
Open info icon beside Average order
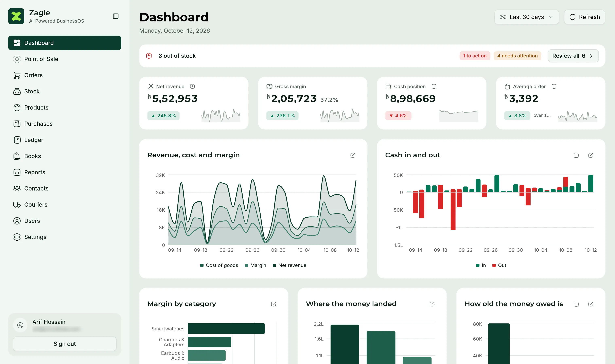(x=554, y=86)
